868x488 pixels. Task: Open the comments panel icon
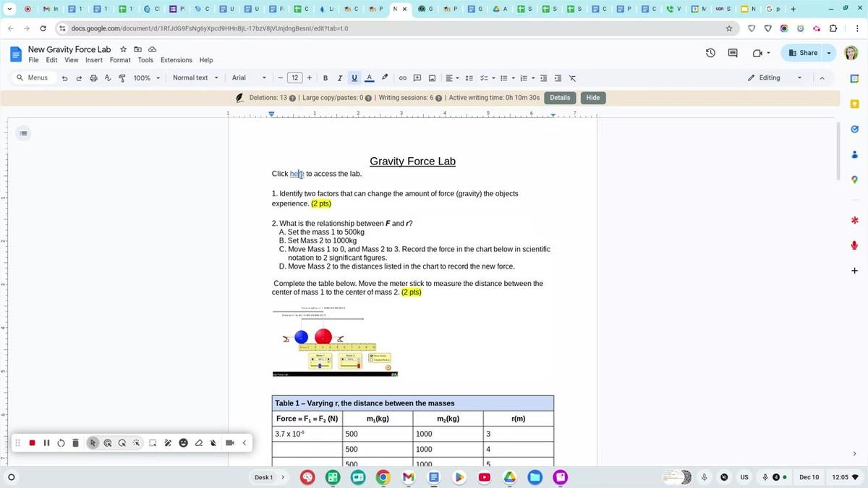(733, 53)
